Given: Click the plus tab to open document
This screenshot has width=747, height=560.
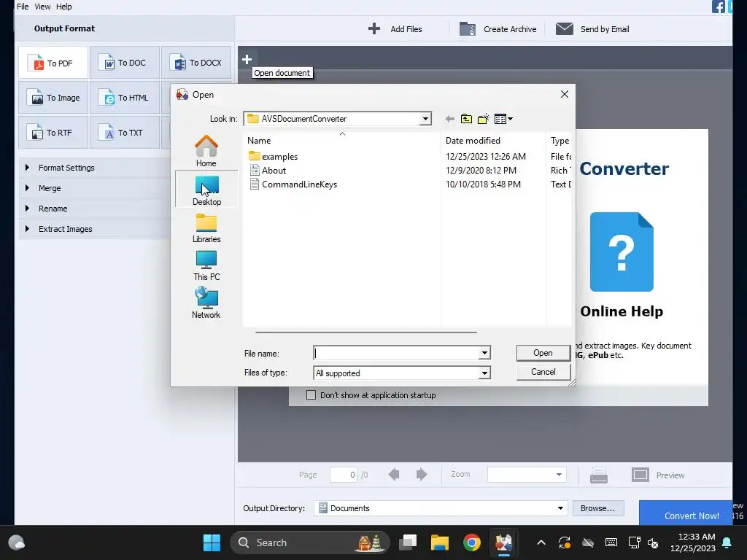Looking at the screenshot, I should (247, 60).
